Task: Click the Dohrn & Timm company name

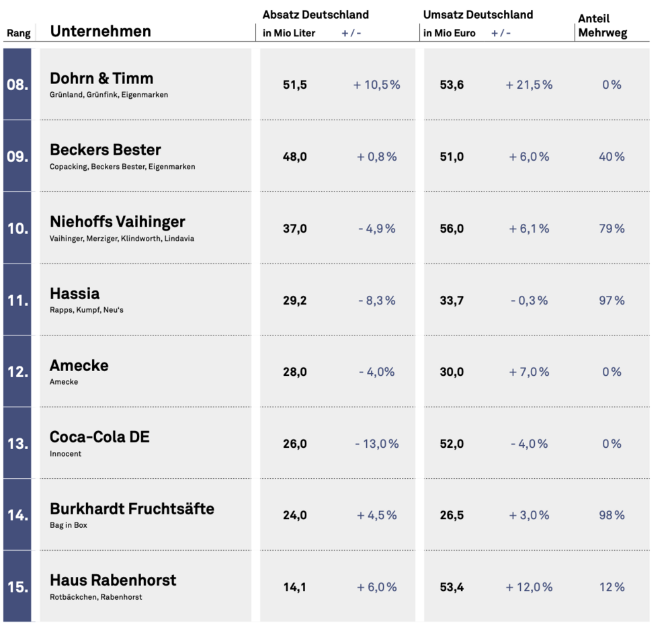Action: coord(101,78)
